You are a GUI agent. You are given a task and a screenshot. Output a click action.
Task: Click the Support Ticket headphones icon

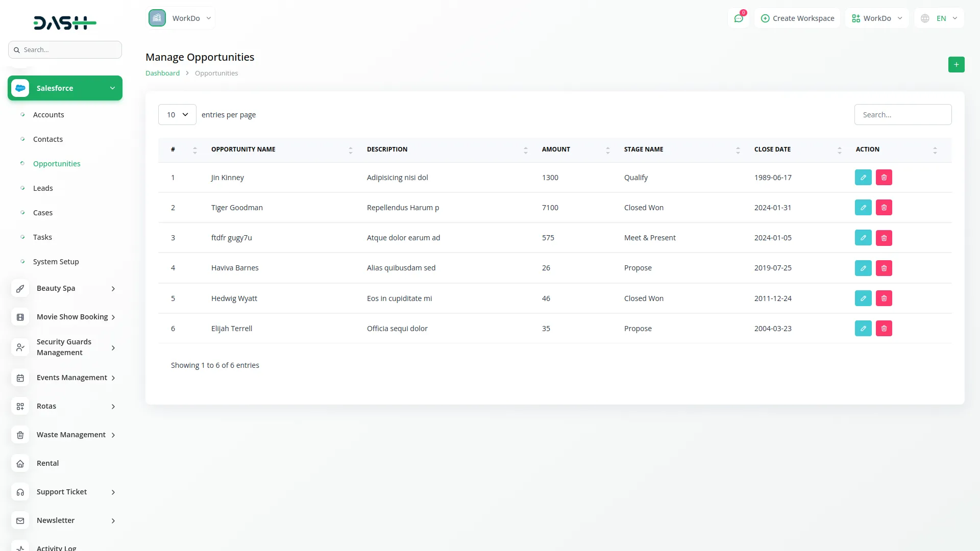click(20, 492)
